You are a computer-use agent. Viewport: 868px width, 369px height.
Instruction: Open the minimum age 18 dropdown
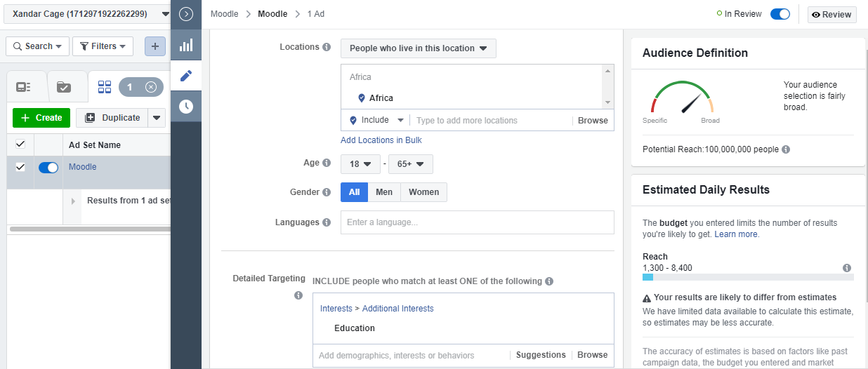point(360,164)
